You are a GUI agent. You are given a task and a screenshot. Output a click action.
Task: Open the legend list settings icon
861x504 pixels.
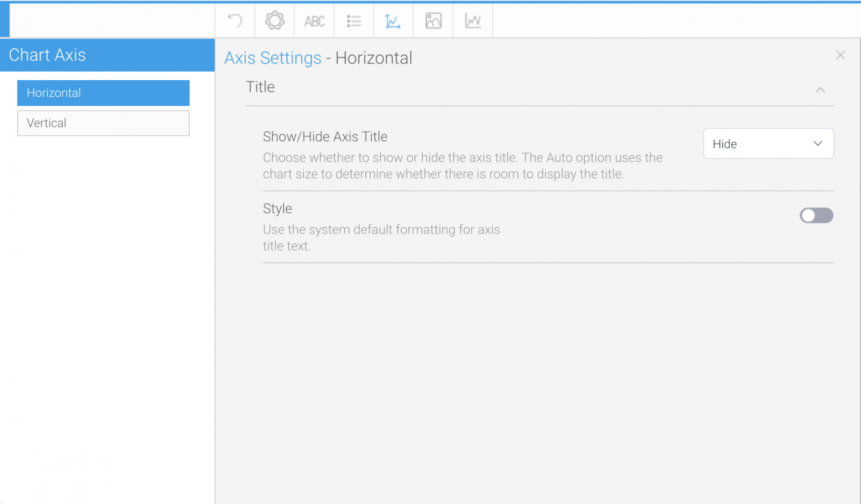coord(354,22)
